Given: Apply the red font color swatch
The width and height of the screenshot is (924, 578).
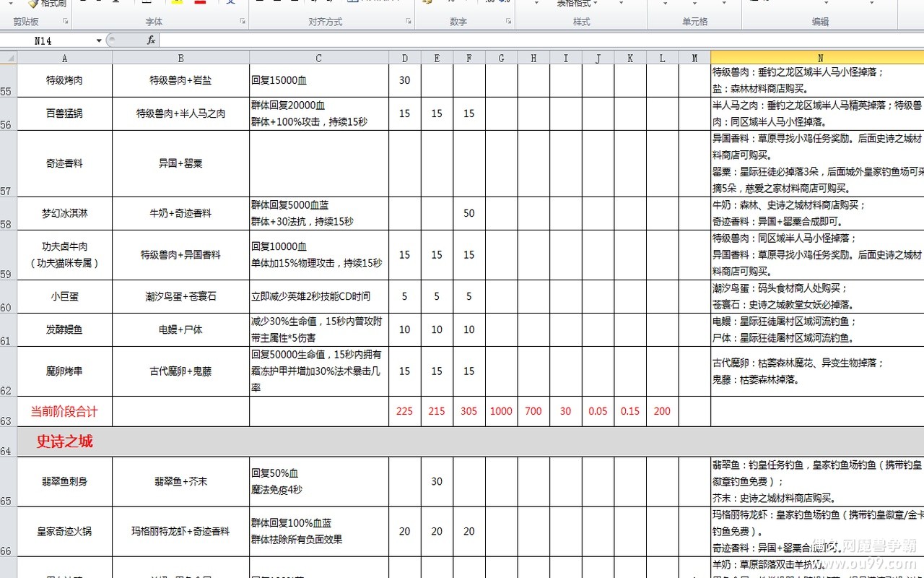Looking at the screenshot, I should tap(200, 2).
